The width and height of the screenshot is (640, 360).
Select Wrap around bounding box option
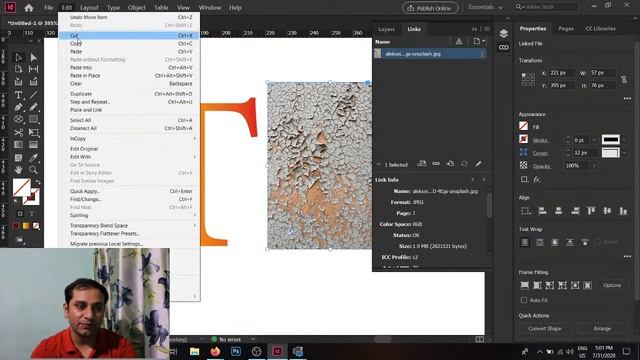pyautogui.click(x=540, y=242)
